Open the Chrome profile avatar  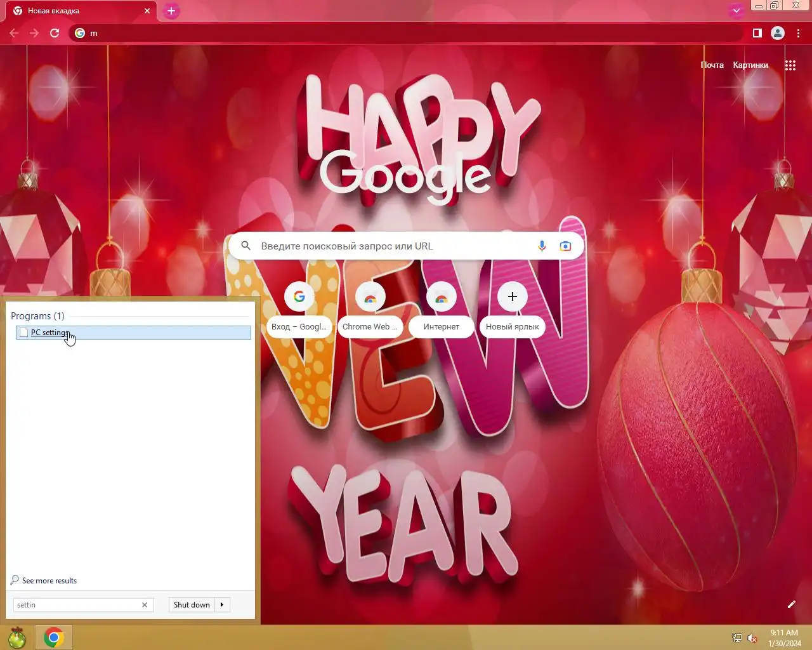[x=778, y=33]
